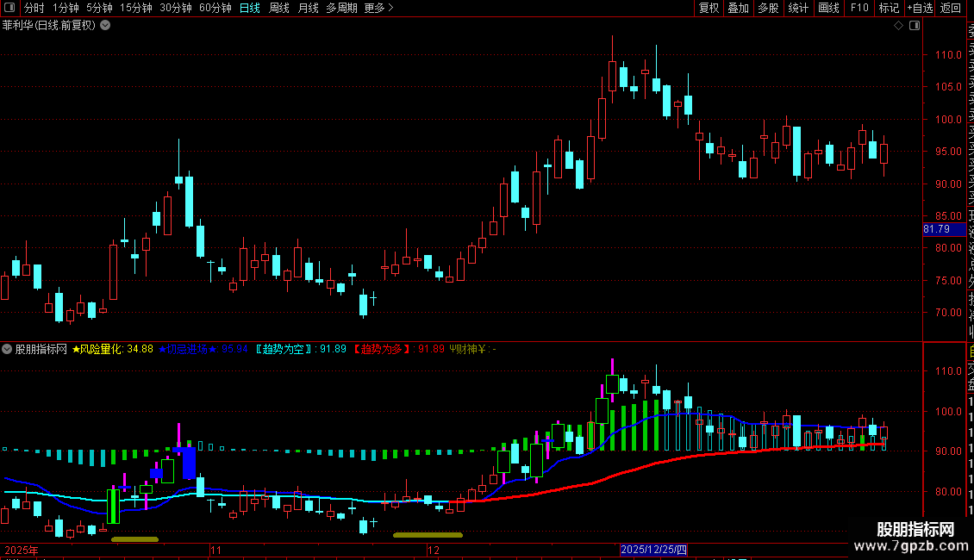Image resolution: width=974 pixels, height=560 pixels.
Task: Click the 股朋指标网 indicator name
Action: pos(41,350)
